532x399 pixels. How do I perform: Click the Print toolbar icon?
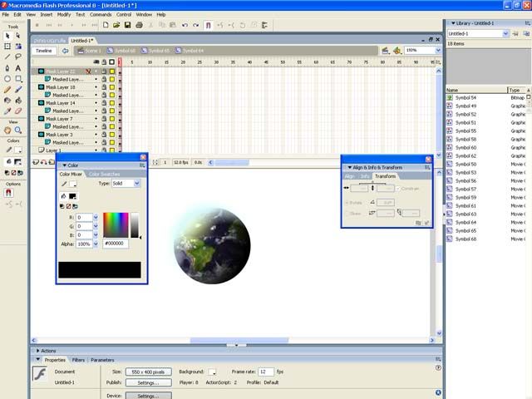pyautogui.click(x=139, y=25)
